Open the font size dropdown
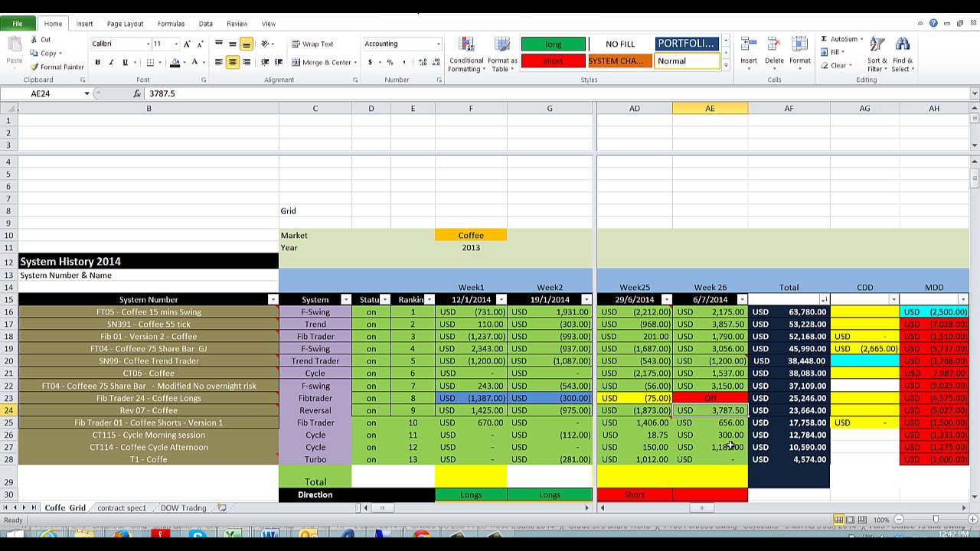Image resolution: width=980 pixels, height=551 pixels. [x=176, y=44]
